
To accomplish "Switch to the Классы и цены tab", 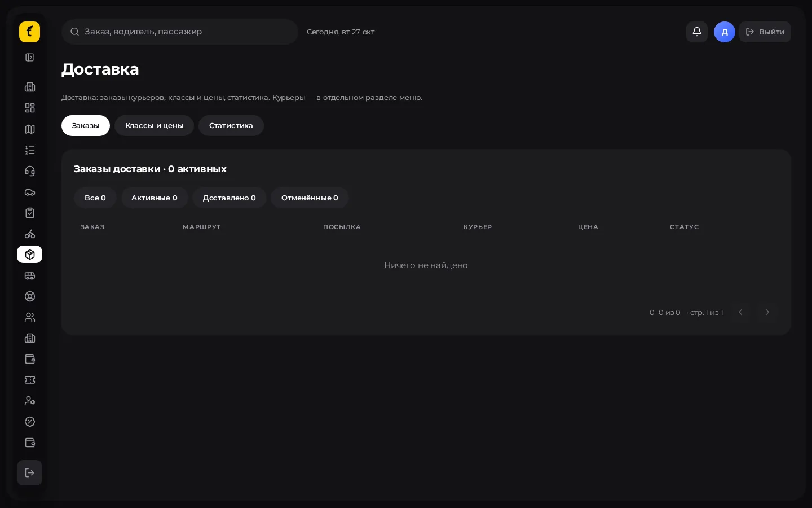I will [x=155, y=125].
